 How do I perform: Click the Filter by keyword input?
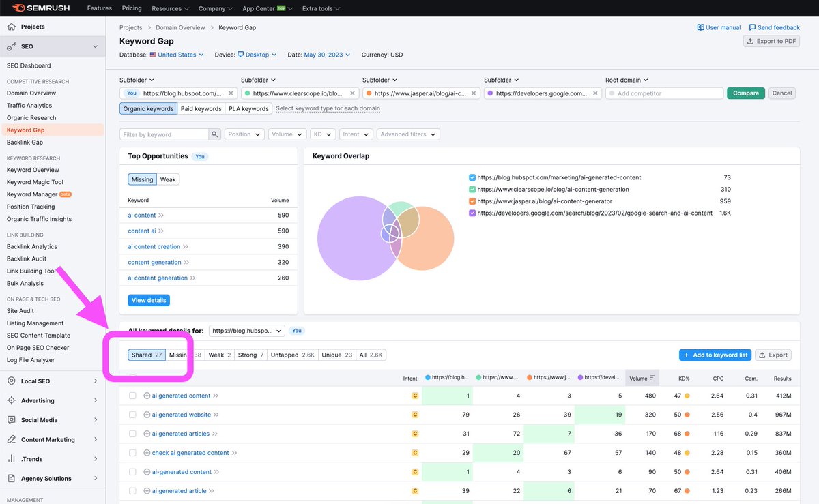(x=164, y=134)
